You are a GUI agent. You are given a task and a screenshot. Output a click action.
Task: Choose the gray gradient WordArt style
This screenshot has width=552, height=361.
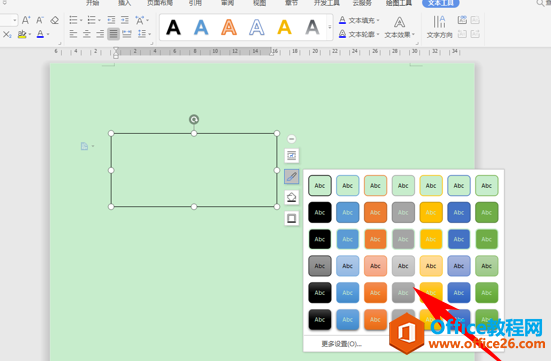click(x=312, y=27)
